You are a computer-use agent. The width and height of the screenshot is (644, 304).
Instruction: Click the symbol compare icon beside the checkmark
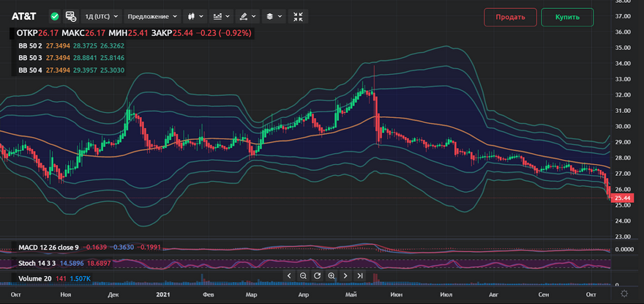(x=71, y=16)
